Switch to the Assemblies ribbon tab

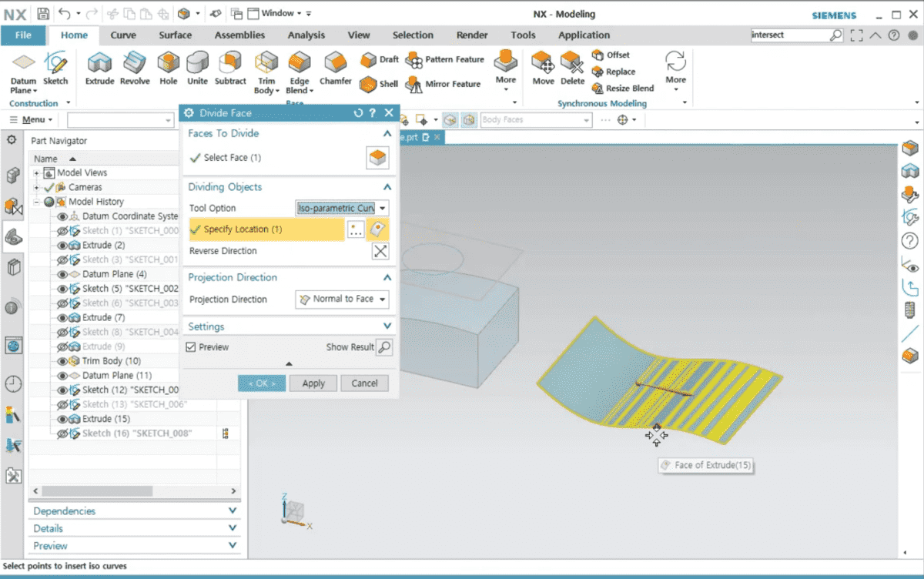(239, 35)
